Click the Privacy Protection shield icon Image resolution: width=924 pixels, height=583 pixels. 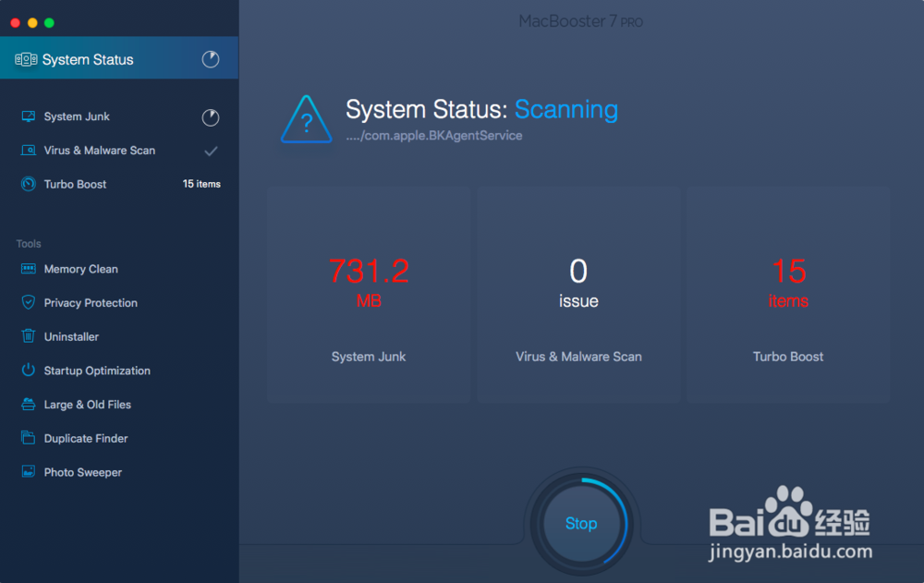(28, 302)
